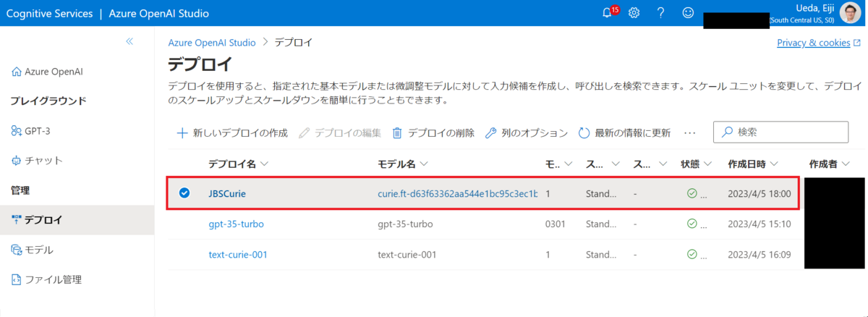Image resolution: width=868 pixels, height=317 pixels.
Task: Click the feedback smiley icon
Action: tap(688, 13)
